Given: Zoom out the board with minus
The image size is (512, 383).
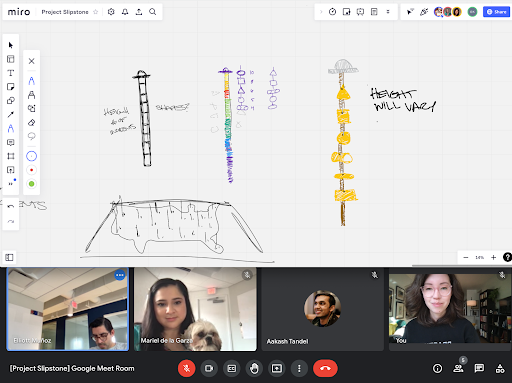Looking at the screenshot, I should click(x=466, y=257).
